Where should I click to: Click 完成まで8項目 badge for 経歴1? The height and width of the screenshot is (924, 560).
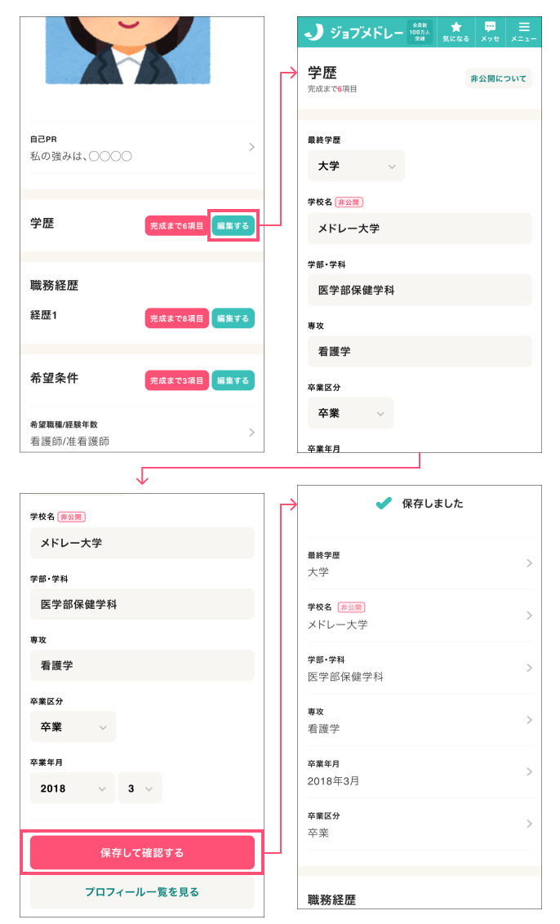click(177, 318)
